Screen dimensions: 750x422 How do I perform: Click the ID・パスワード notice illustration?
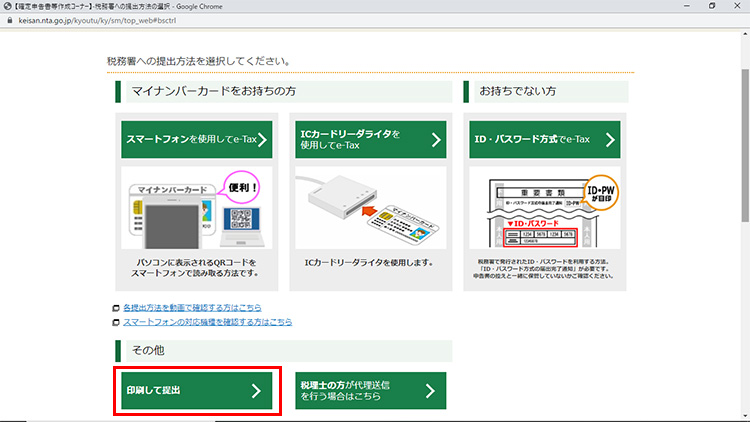point(544,210)
